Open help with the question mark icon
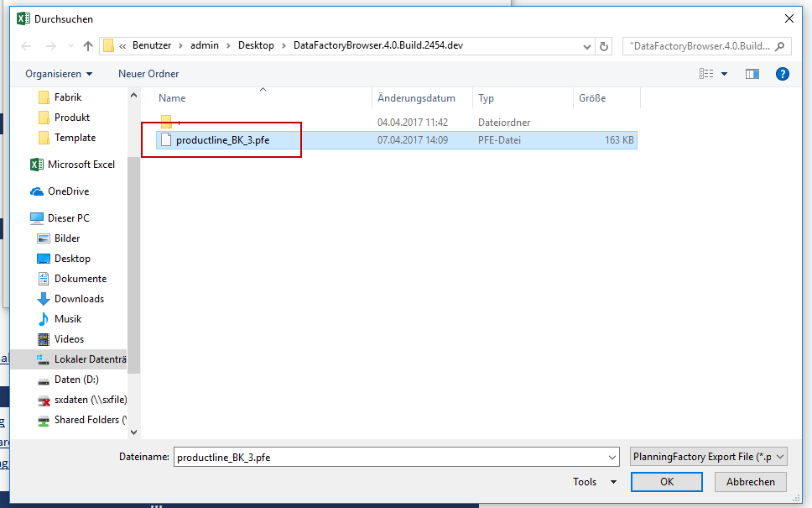Screen dimensions: 812x508 (x=782, y=74)
